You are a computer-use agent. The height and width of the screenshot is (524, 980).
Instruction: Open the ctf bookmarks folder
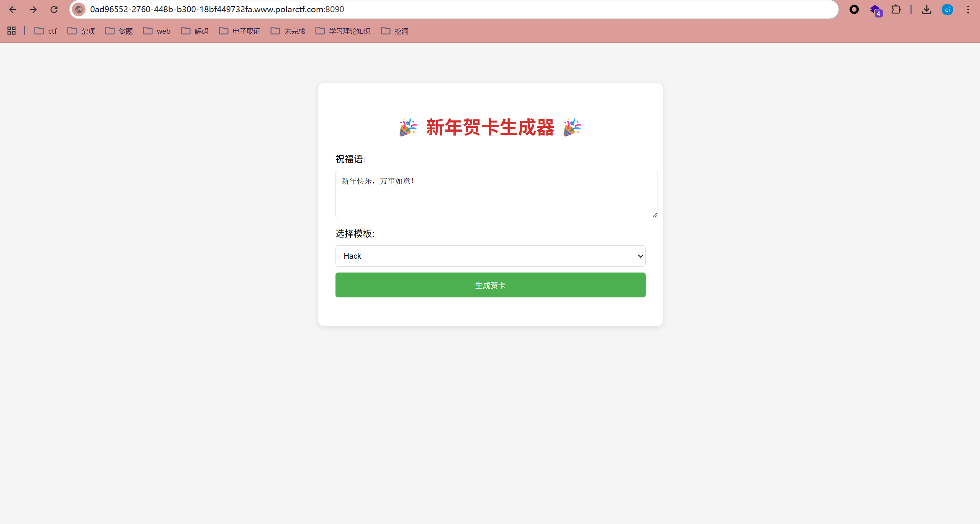click(46, 31)
